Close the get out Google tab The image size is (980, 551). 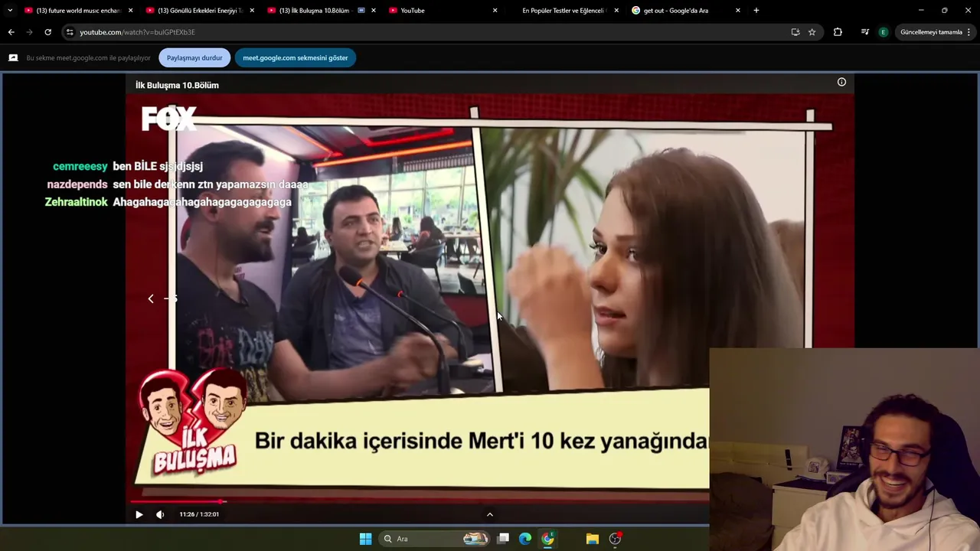pos(738,11)
